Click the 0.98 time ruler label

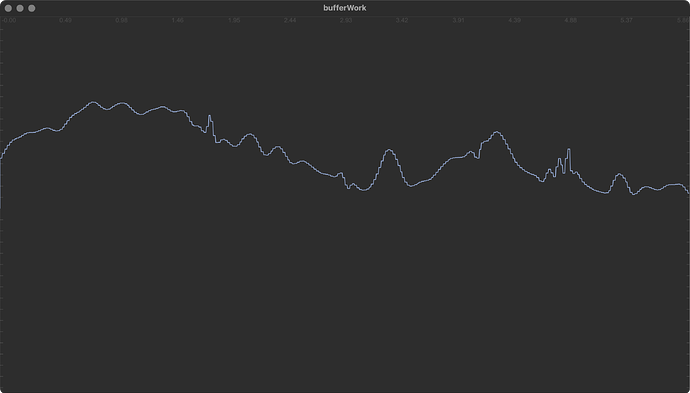click(121, 21)
